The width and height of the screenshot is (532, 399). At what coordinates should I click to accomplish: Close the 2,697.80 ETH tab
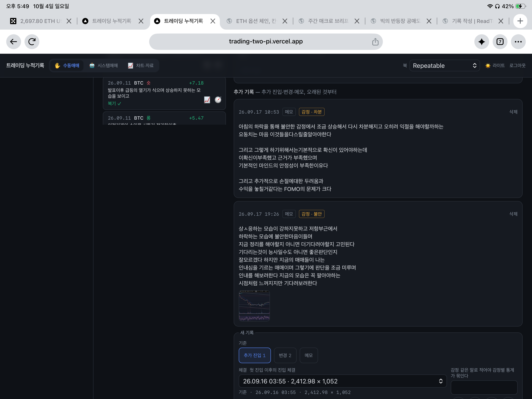click(x=69, y=21)
